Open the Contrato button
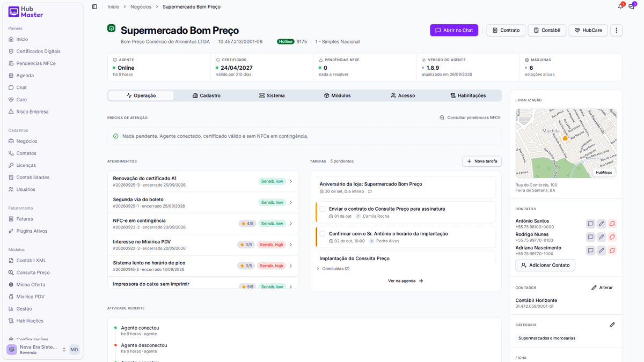 click(x=506, y=31)
